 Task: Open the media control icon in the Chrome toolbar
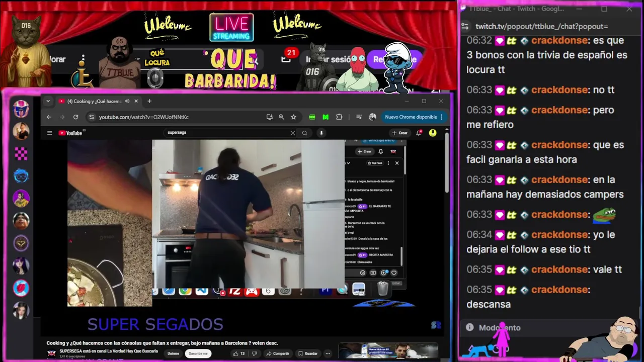point(359,117)
